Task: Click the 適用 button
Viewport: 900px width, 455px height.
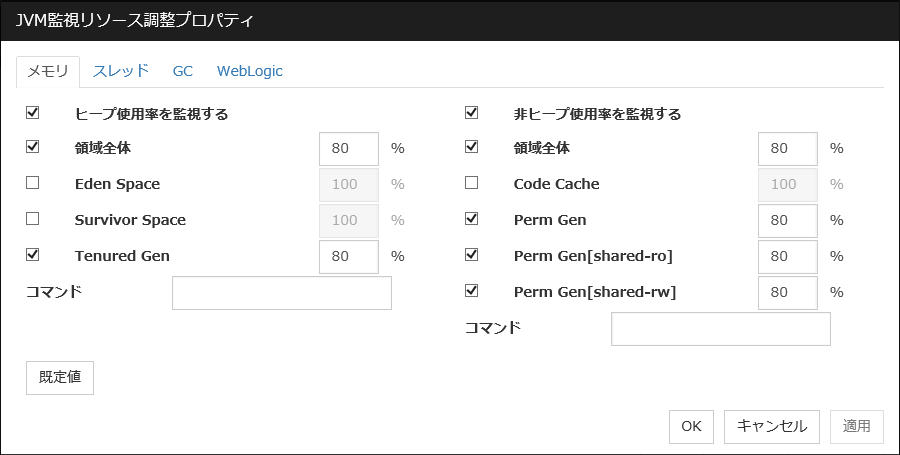Action: point(857,426)
